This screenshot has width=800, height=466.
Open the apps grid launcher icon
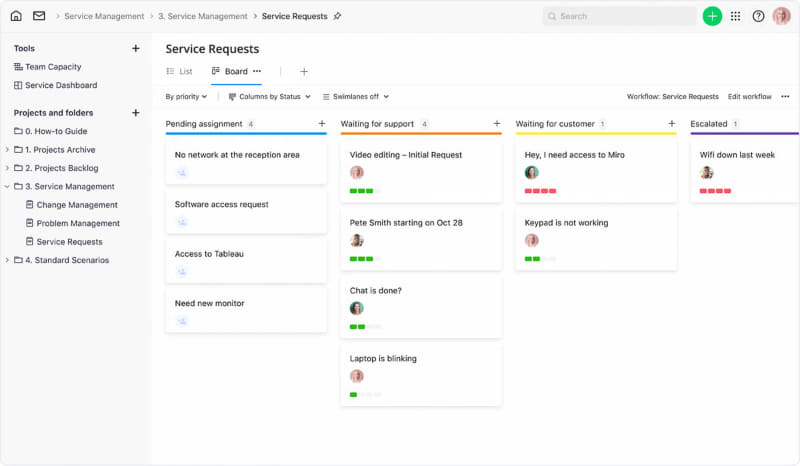736,16
